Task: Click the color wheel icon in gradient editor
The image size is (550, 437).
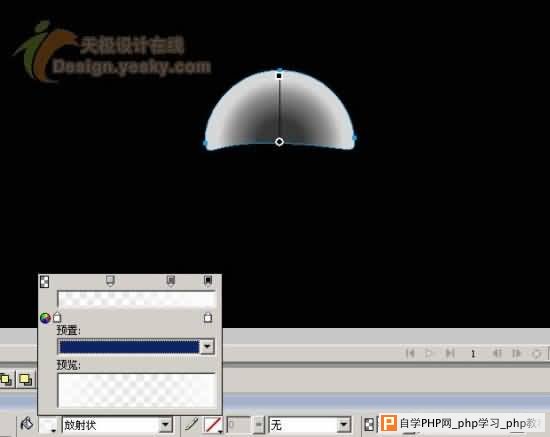Action: click(45, 318)
